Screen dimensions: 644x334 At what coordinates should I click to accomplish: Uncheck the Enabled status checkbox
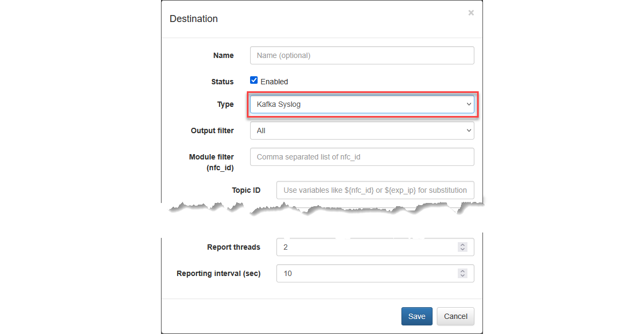click(x=254, y=81)
